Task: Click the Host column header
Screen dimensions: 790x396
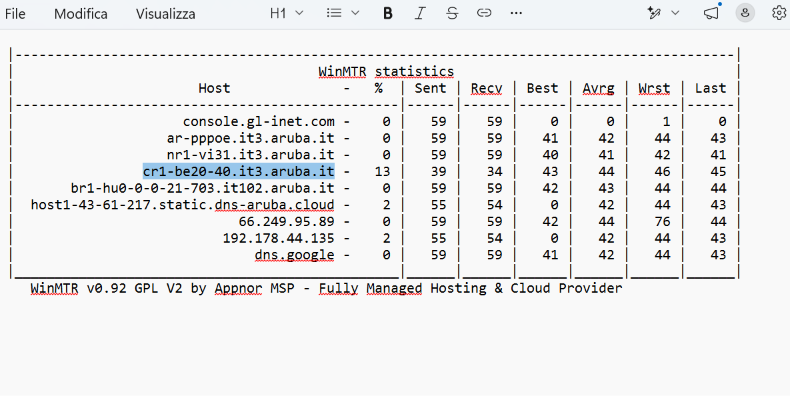Action: (214, 88)
